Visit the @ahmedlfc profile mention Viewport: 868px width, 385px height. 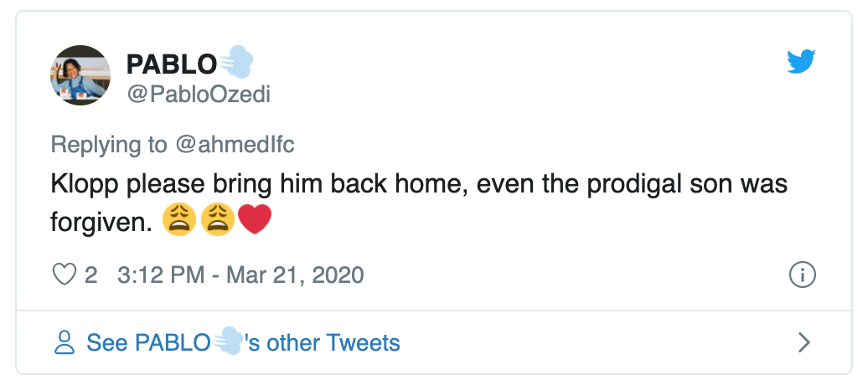click(234, 144)
